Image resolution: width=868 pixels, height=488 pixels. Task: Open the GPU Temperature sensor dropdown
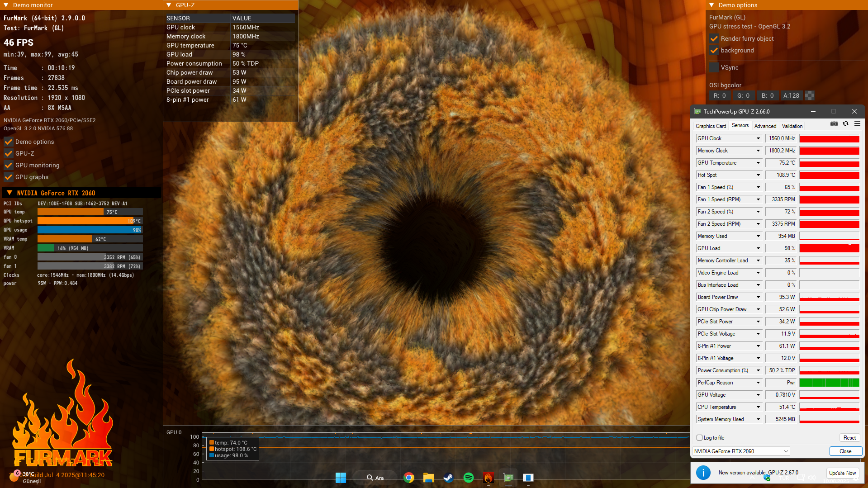point(758,163)
